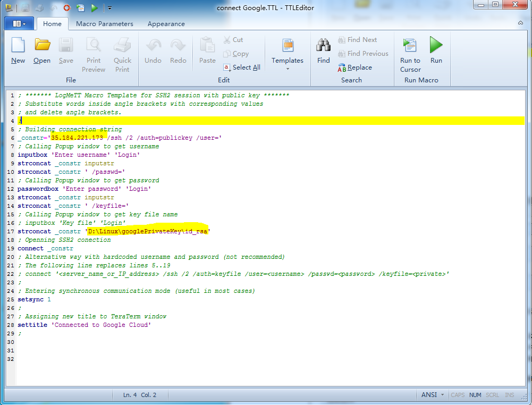Click the Quick Print button
The image size is (532, 405).
click(x=122, y=55)
